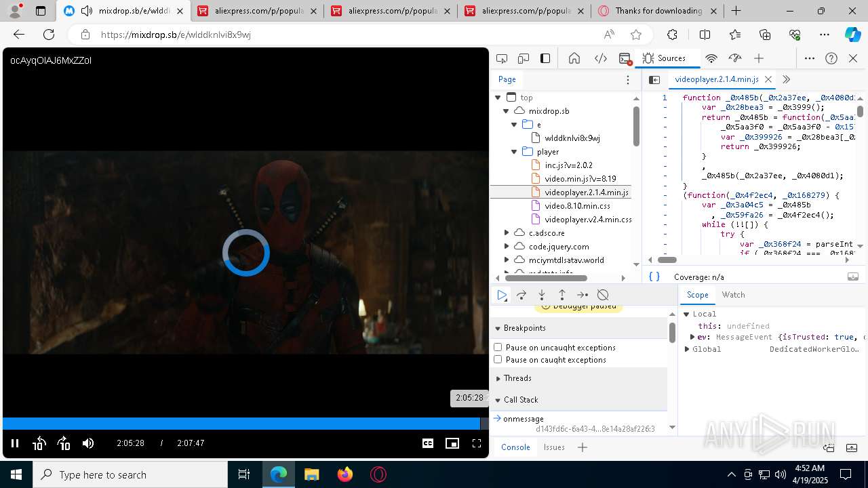Image resolution: width=868 pixels, height=488 pixels.
Task: Open the wlddknlvi8x9wj file
Action: point(572,138)
